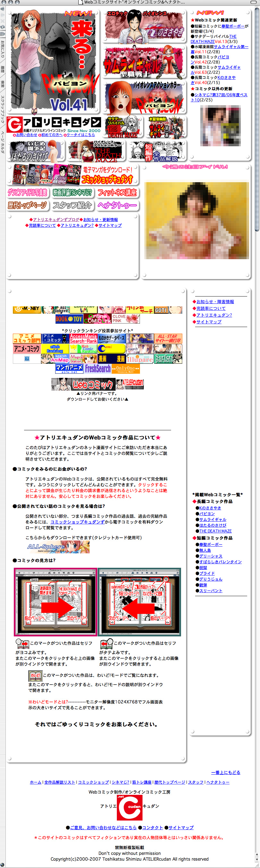Open the コミックショップキュダンず download banner
The height and width of the screenshot is (868, 260).
coord(73,174)
